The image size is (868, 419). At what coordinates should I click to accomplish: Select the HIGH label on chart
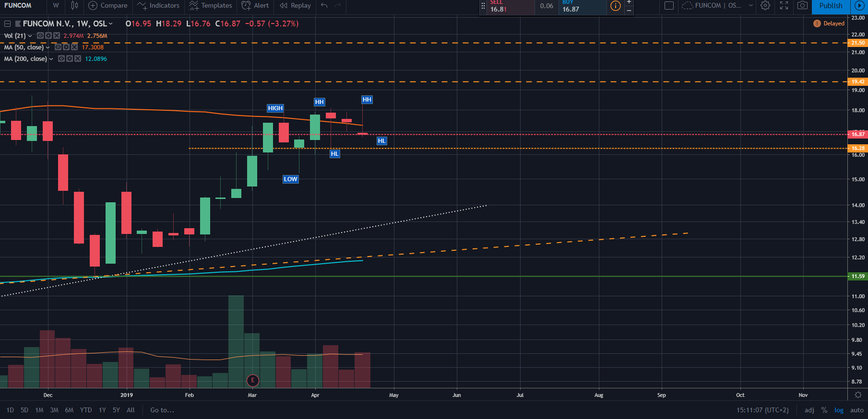275,108
